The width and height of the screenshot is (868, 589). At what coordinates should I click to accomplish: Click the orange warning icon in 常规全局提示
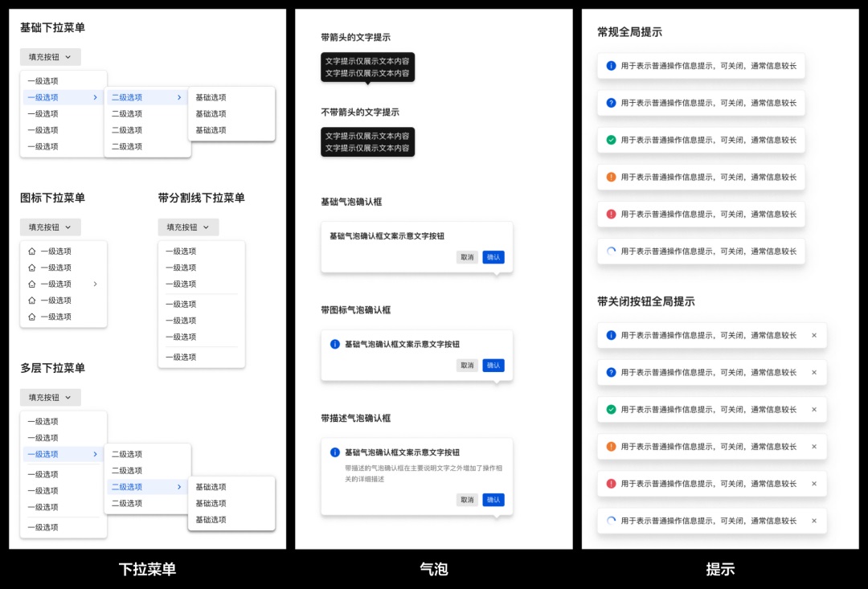(x=611, y=177)
